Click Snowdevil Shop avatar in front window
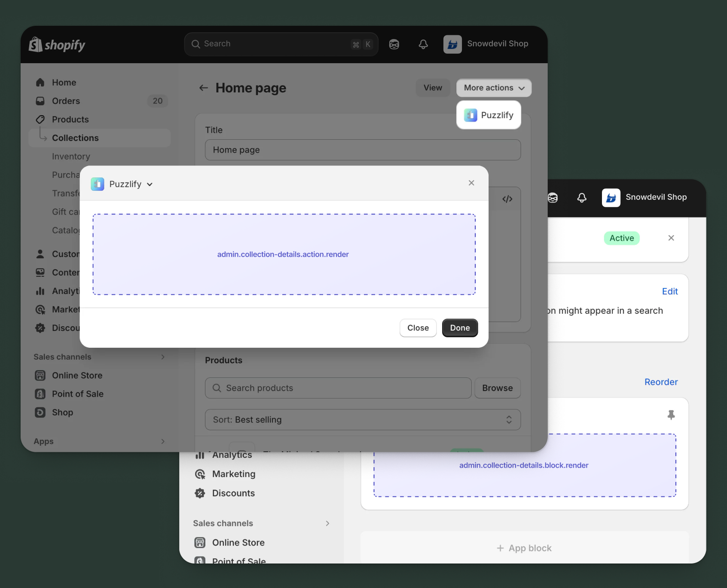727x588 pixels. coord(452,44)
